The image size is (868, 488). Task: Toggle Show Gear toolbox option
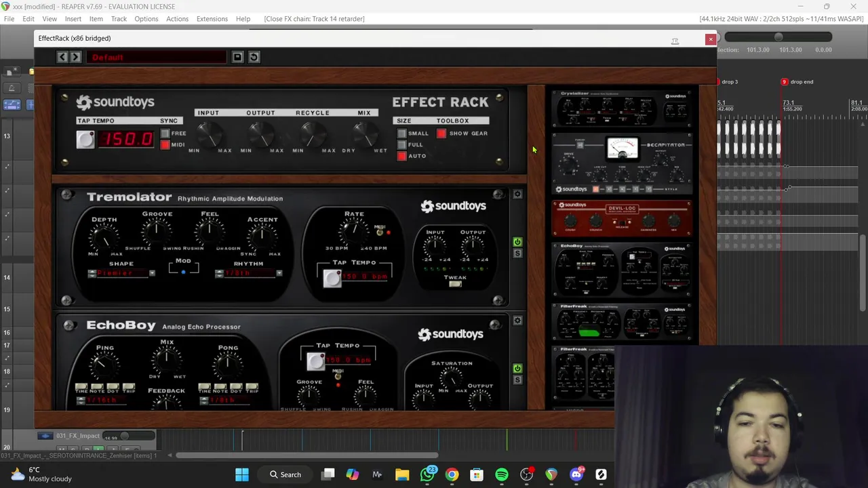click(x=441, y=134)
